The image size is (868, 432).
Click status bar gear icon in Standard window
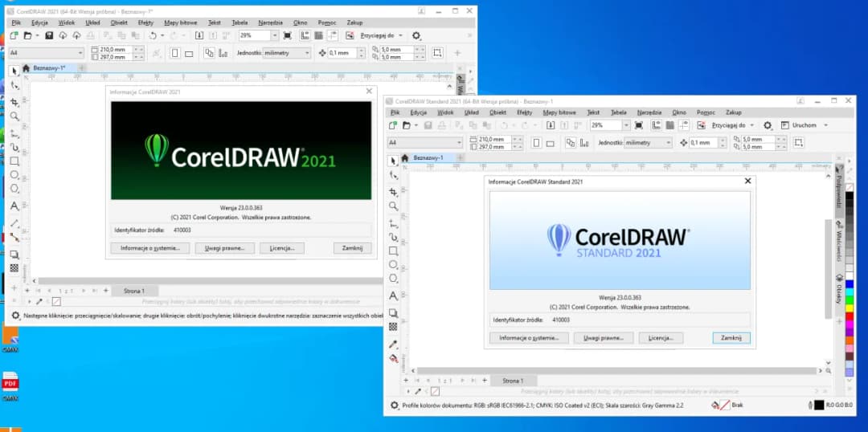394,406
